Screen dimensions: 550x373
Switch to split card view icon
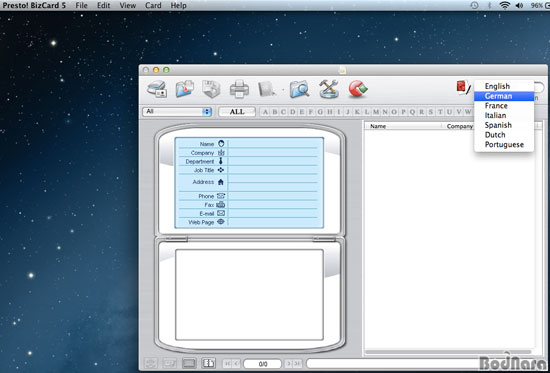[x=208, y=364]
